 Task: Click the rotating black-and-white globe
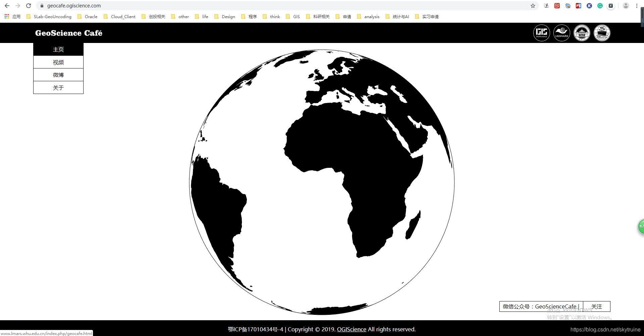pos(322,182)
